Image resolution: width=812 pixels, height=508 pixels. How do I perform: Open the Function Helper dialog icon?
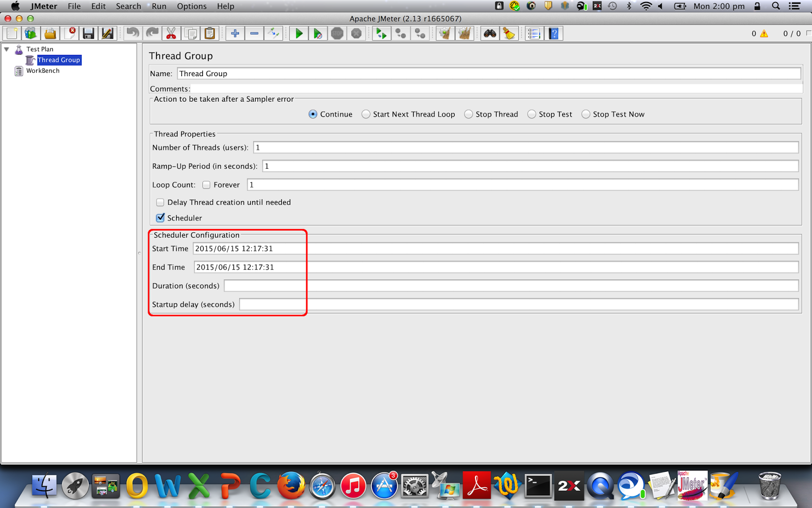[533, 34]
